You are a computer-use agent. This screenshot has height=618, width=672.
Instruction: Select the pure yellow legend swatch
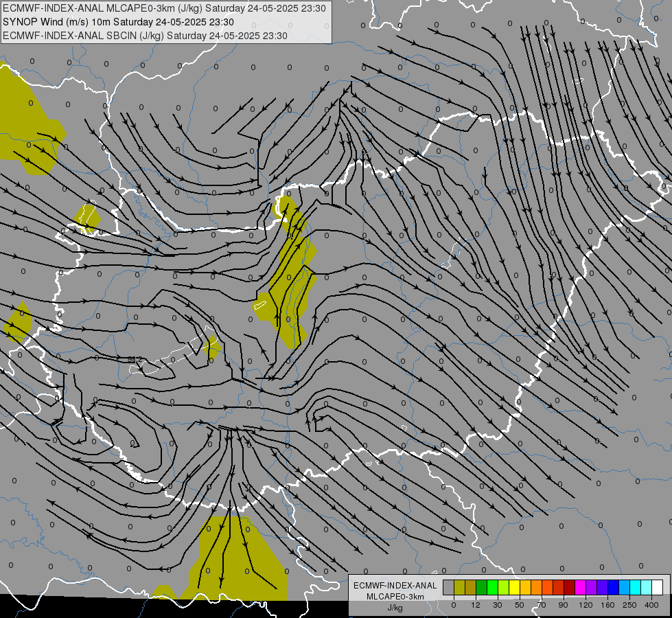[x=514, y=588]
